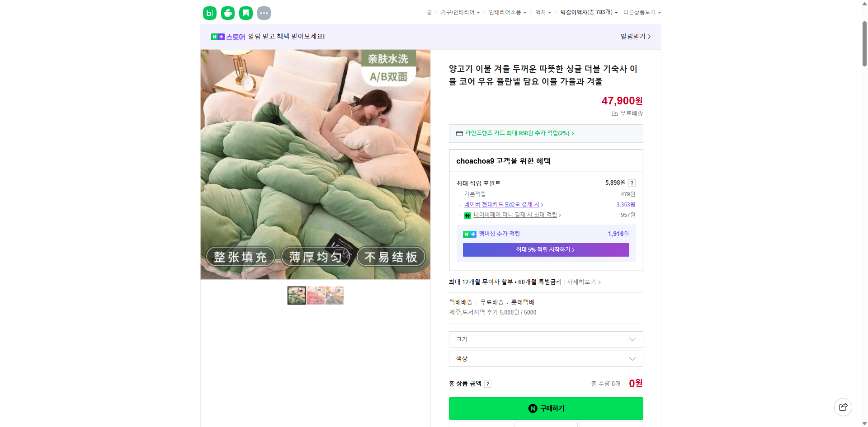
Task: Expand the 크기 size option selector
Action: pos(545,339)
